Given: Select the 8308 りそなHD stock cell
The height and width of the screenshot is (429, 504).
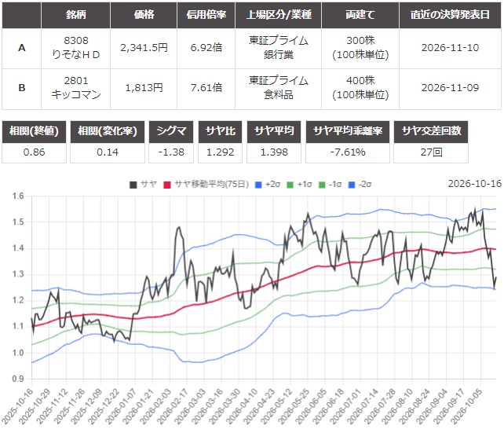Looking at the screenshot, I should (76, 48).
